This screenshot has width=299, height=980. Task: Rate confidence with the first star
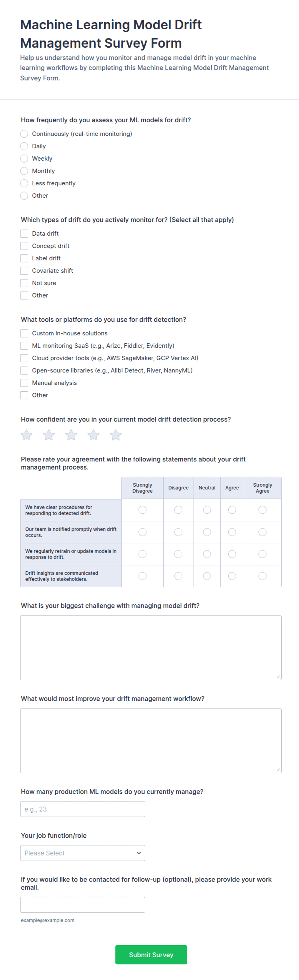27,435
